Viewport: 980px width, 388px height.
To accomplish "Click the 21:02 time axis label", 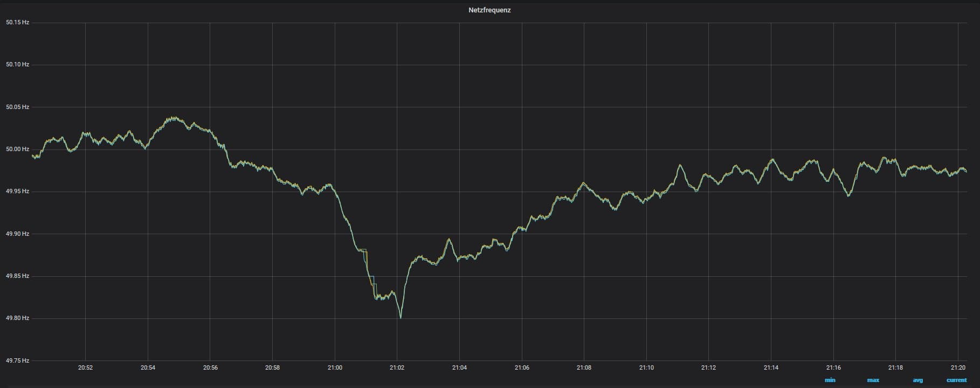I will [397, 368].
